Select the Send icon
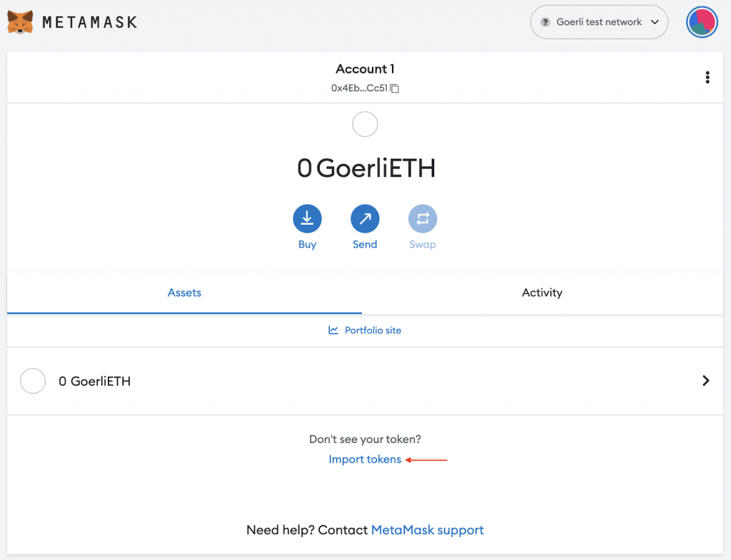Image resolution: width=731 pixels, height=560 pixels. tap(365, 218)
